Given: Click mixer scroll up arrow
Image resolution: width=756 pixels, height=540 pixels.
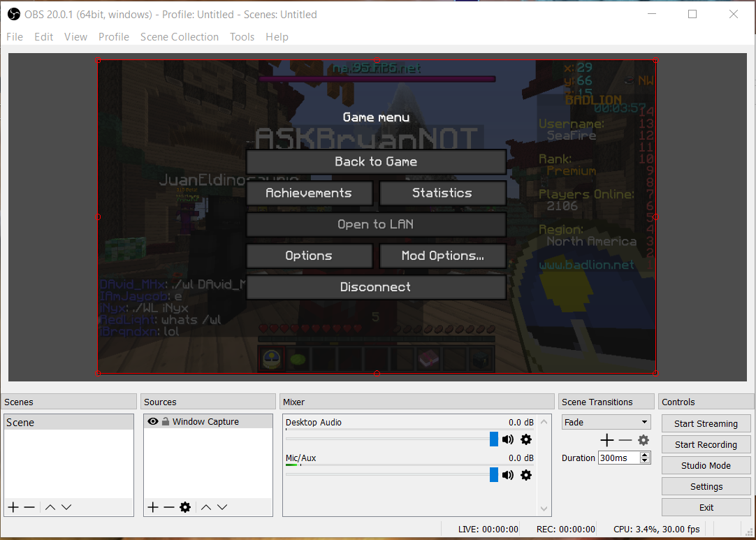Looking at the screenshot, I should click(544, 422).
